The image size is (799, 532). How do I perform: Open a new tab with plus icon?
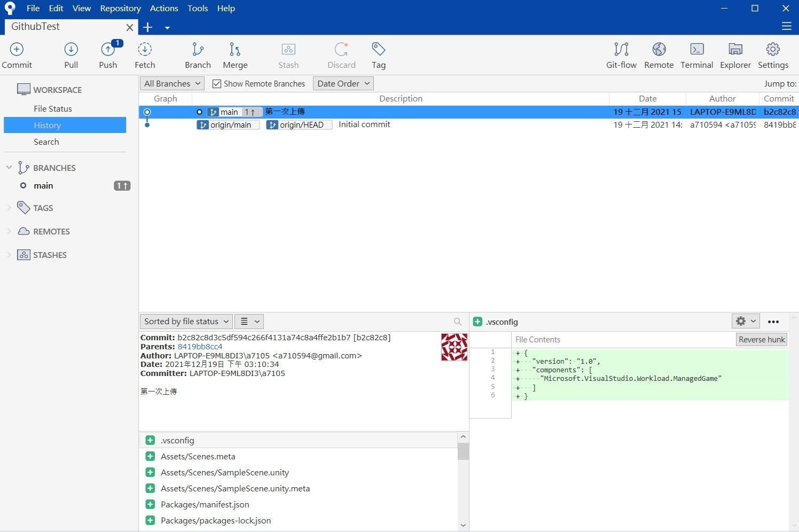pos(148,27)
